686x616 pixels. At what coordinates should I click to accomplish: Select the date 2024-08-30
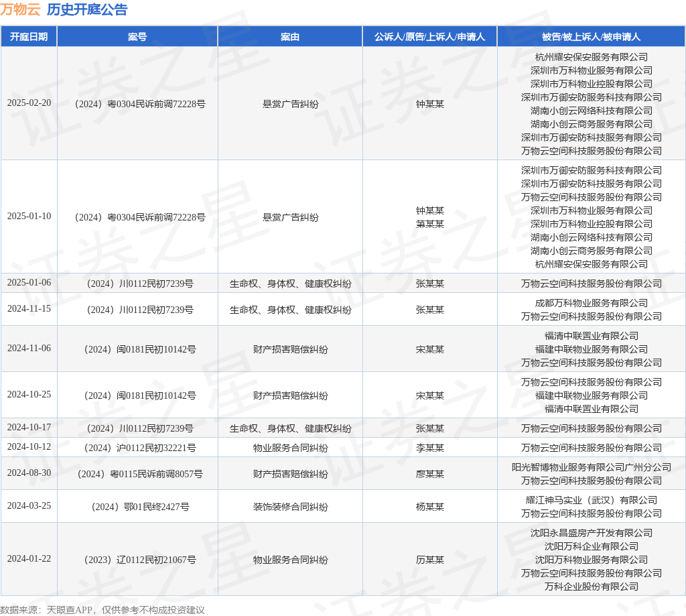click(x=29, y=473)
